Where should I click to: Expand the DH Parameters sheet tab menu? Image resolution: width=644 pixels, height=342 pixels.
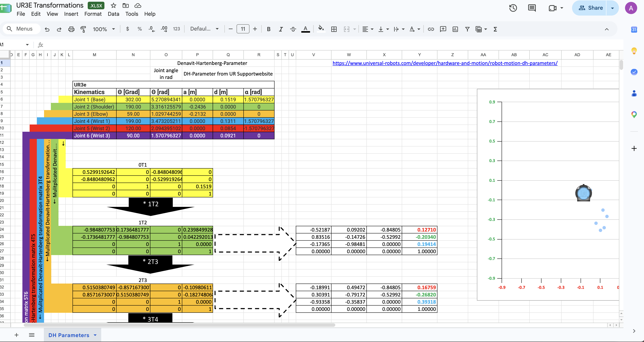[95, 335]
